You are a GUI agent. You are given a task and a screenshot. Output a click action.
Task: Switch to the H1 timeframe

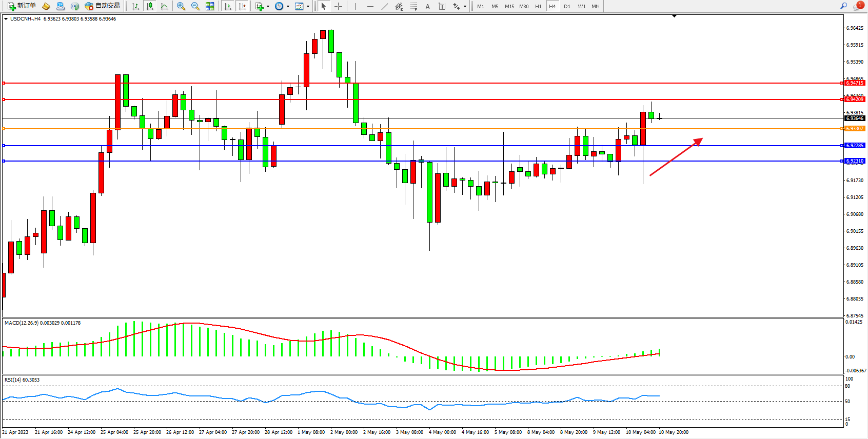pyautogui.click(x=538, y=6)
